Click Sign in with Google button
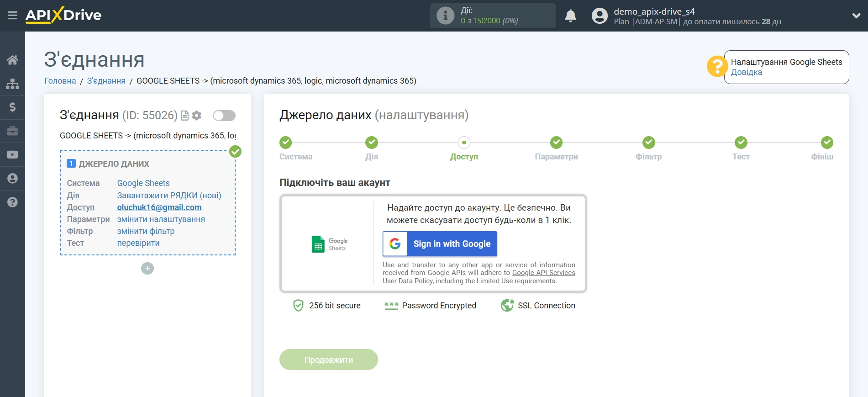The image size is (868, 397). [x=440, y=244]
